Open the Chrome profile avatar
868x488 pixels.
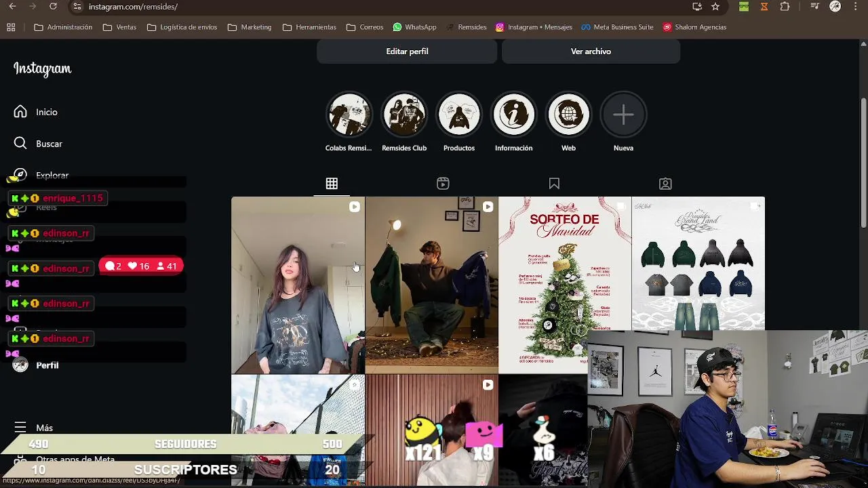click(835, 7)
